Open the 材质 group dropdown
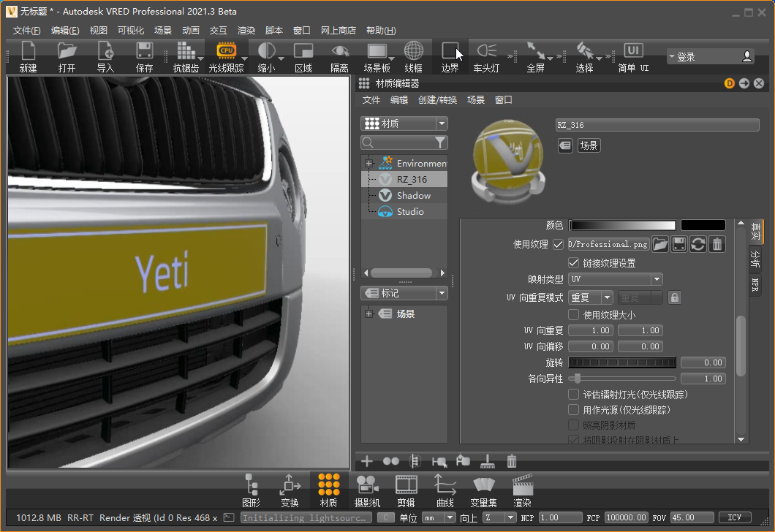The height and width of the screenshot is (532, 775). tap(404, 123)
